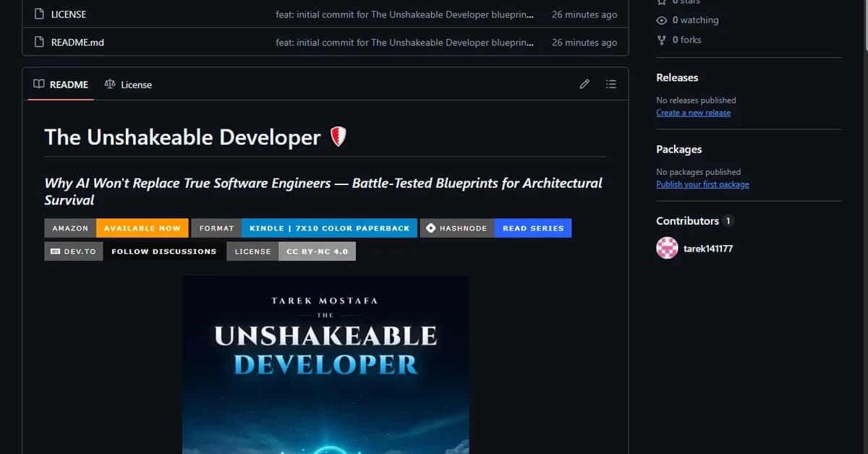Edit README with the pencil icon
This screenshot has height=454, width=868.
click(x=584, y=85)
